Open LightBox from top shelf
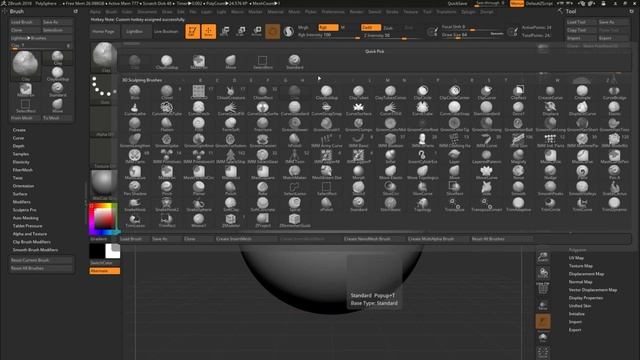This screenshot has height=360, width=640. coord(135,31)
